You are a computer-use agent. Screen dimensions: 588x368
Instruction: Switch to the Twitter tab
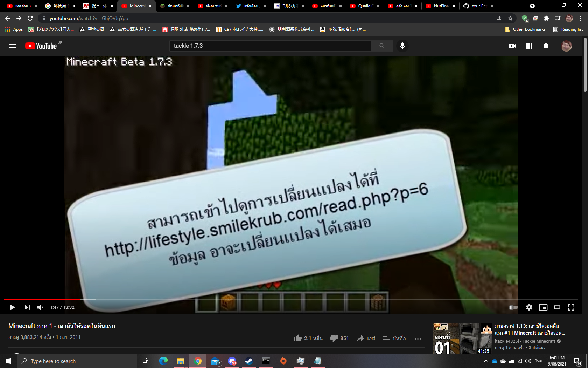tap(251, 6)
